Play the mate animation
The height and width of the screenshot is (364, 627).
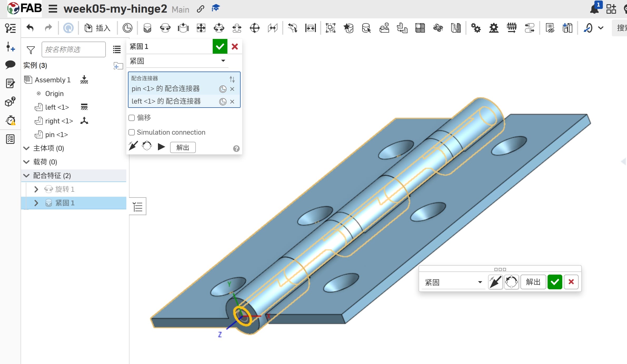click(x=161, y=147)
